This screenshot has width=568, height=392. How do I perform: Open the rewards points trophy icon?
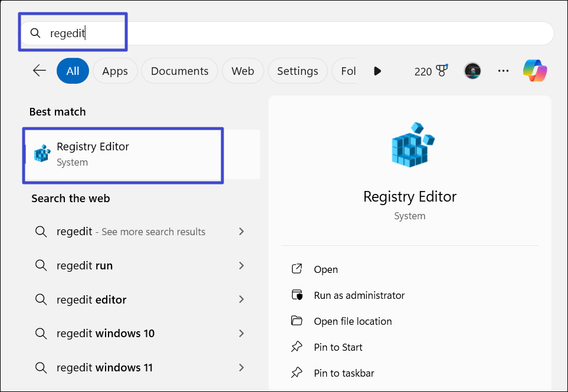440,71
